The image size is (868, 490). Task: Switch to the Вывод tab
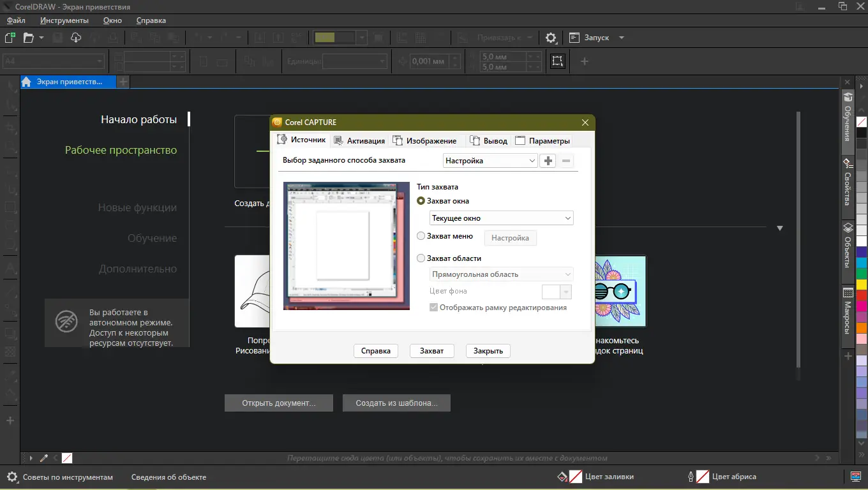pyautogui.click(x=489, y=141)
